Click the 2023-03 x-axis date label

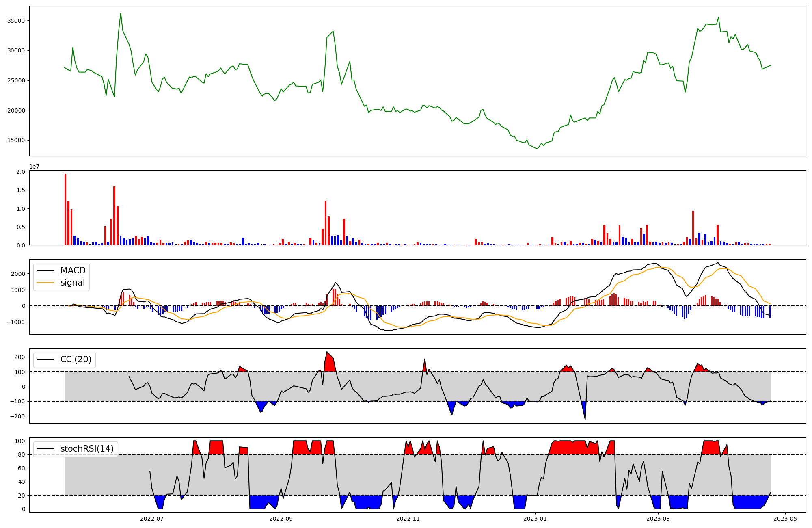tap(658, 519)
